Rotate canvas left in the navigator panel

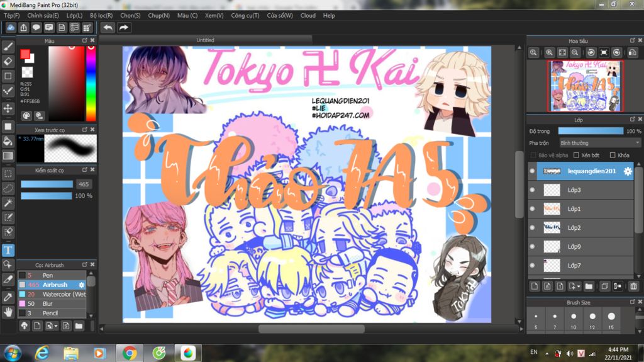click(x=591, y=53)
